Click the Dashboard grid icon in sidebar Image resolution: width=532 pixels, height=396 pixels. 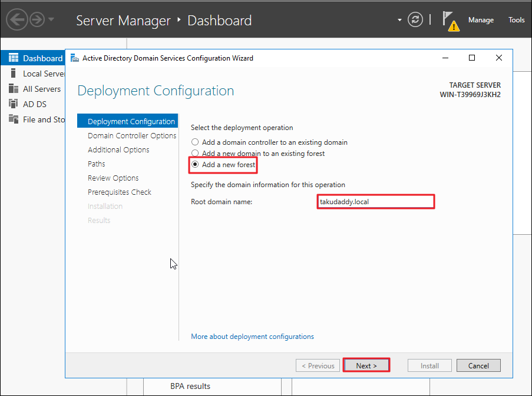point(14,58)
